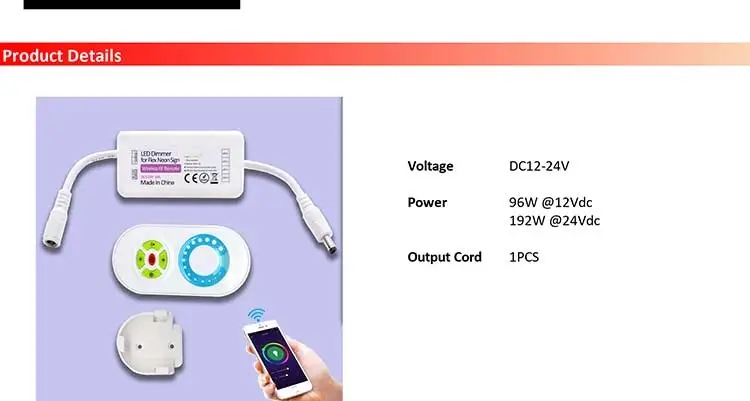Screen dimensions: 750x401
Task: Click the blue WiFi signal icon
Action: pos(256,315)
